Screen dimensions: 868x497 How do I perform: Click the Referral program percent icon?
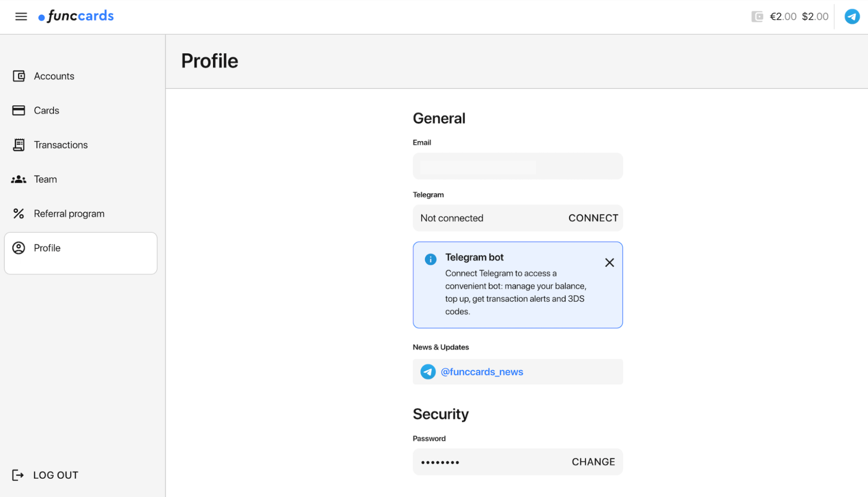point(19,214)
